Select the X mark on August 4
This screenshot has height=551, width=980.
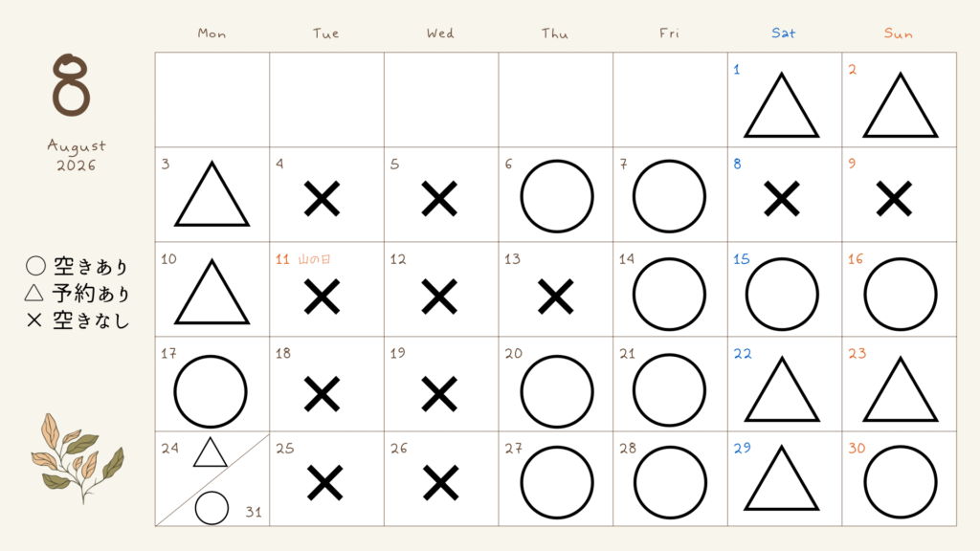coord(322,199)
